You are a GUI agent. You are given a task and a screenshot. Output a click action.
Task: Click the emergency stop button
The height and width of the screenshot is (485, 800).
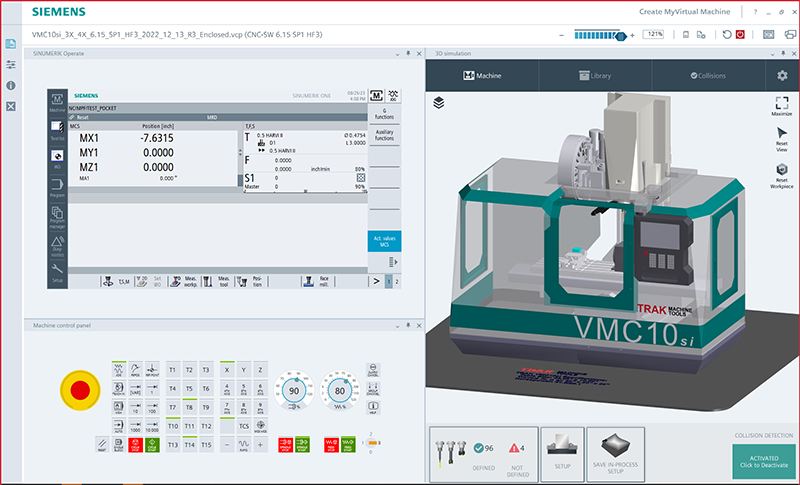80,390
